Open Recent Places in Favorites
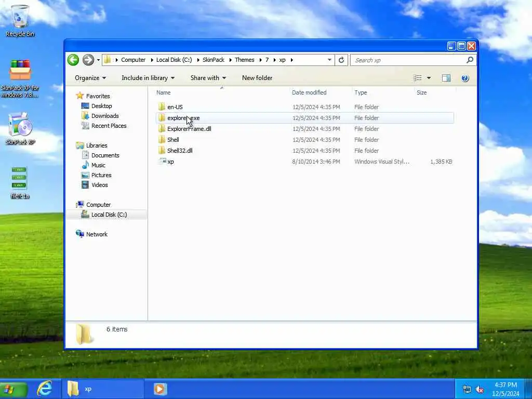The width and height of the screenshot is (532, 399). (109, 126)
